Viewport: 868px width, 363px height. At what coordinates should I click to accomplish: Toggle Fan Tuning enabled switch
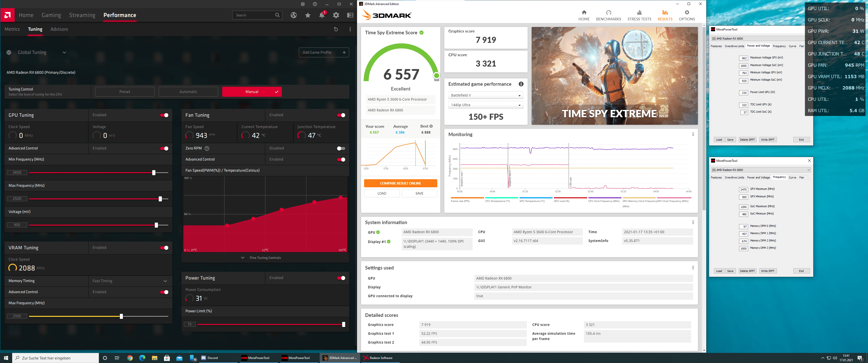(x=341, y=115)
